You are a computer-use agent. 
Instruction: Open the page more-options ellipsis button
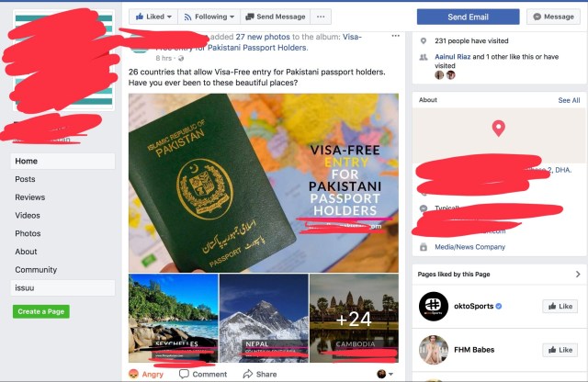321,17
